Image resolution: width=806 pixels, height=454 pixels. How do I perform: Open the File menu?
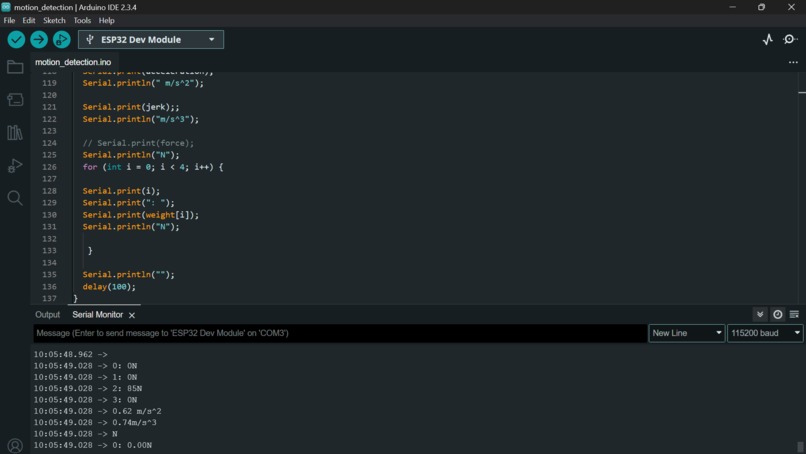point(9,21)
